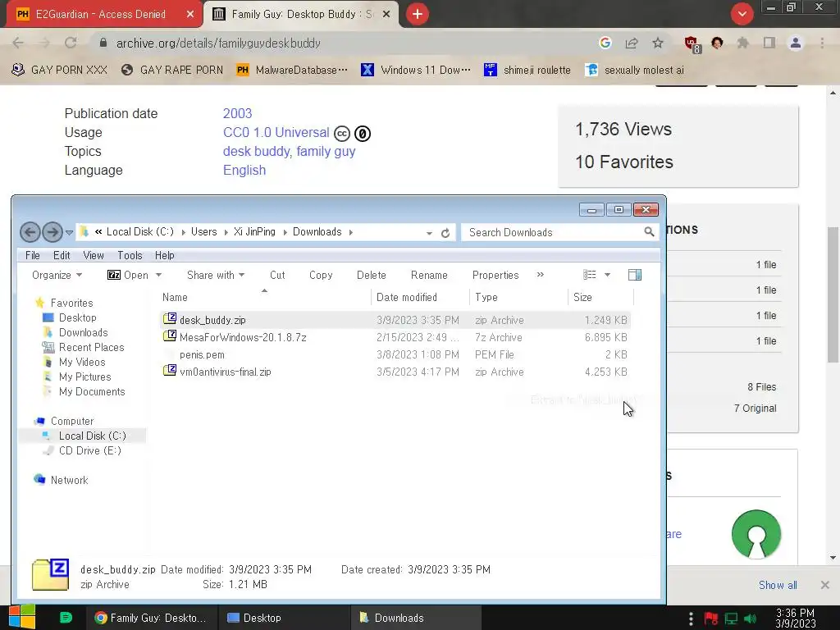Sort by Date modified column
This screenshot has width=840, height=630.
(x=420, y=297)
